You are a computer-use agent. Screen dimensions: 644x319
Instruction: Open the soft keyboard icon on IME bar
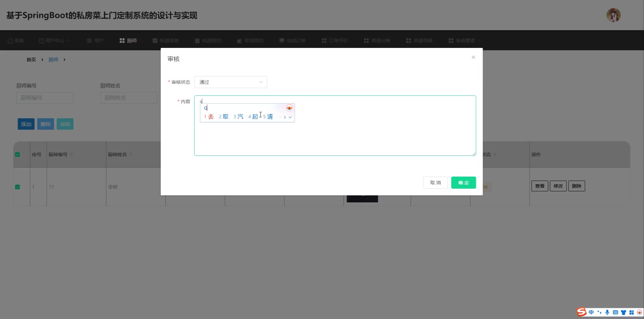tap(615, 312)
